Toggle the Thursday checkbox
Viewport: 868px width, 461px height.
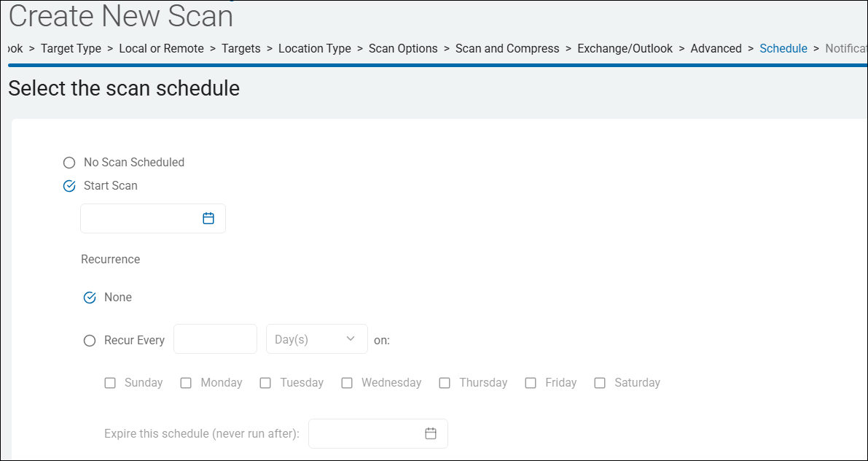pos(445,383)
